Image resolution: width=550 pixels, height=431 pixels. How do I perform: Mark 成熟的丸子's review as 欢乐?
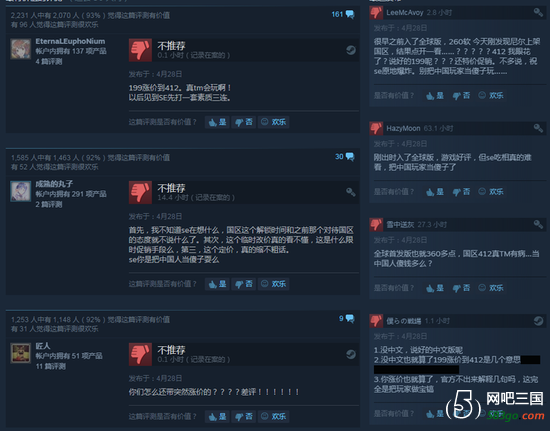coord(274,284)
